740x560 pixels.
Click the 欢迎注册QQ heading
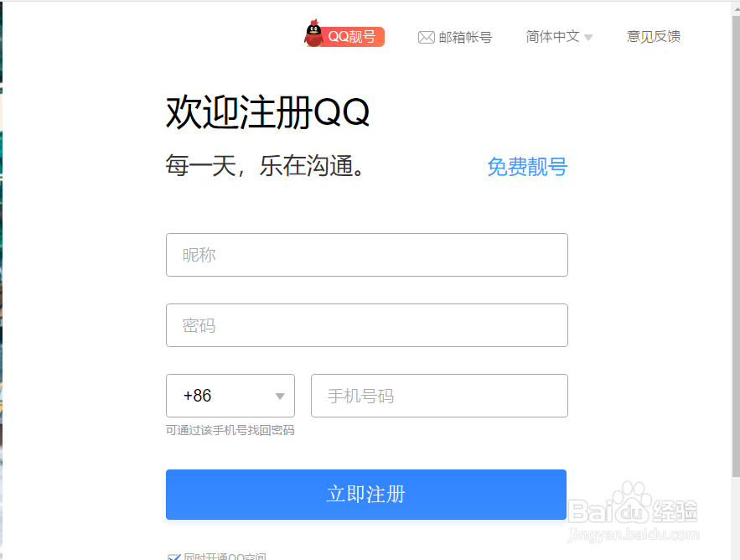click(267, 112)
